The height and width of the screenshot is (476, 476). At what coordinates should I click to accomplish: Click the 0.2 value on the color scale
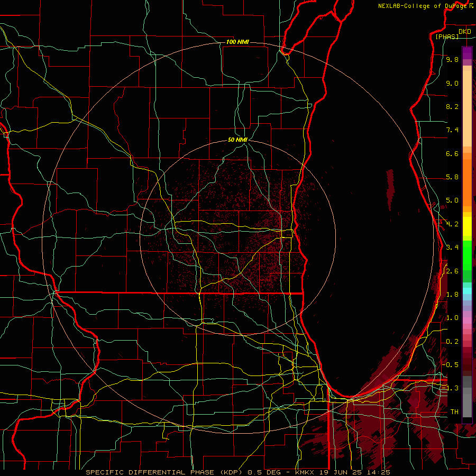click(x=452, y=342)
